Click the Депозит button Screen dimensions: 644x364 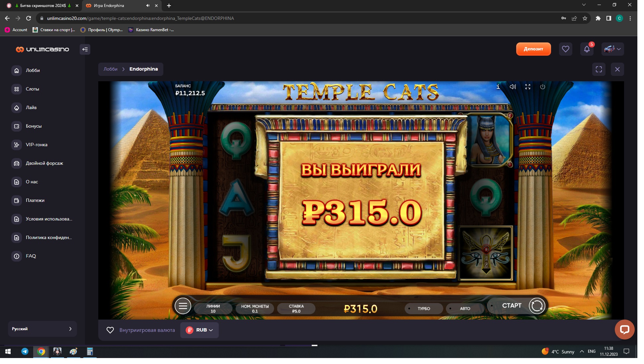(533, 49)
